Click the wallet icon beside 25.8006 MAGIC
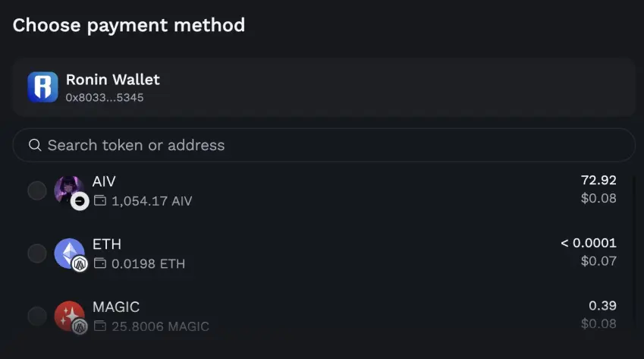The image size is (644, 359). click(100, 326)
